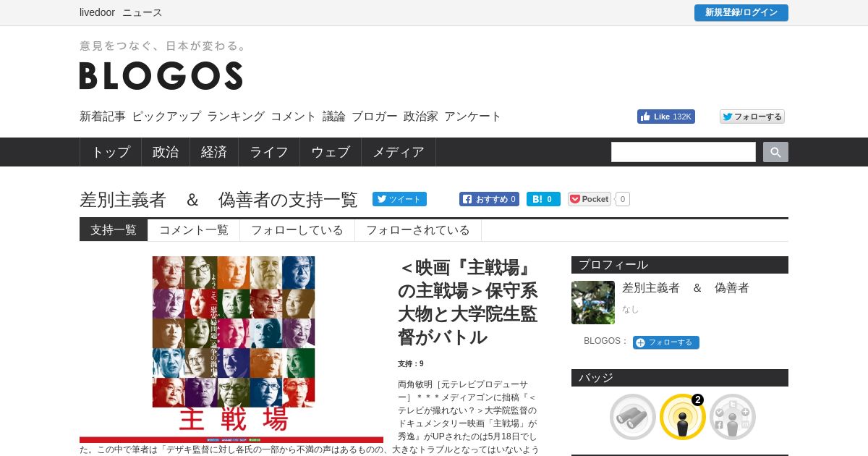The width and height of the screenshot is (868, 456).
Task: Click the Facebook Like 132K button
Action: tap(665, 117)
